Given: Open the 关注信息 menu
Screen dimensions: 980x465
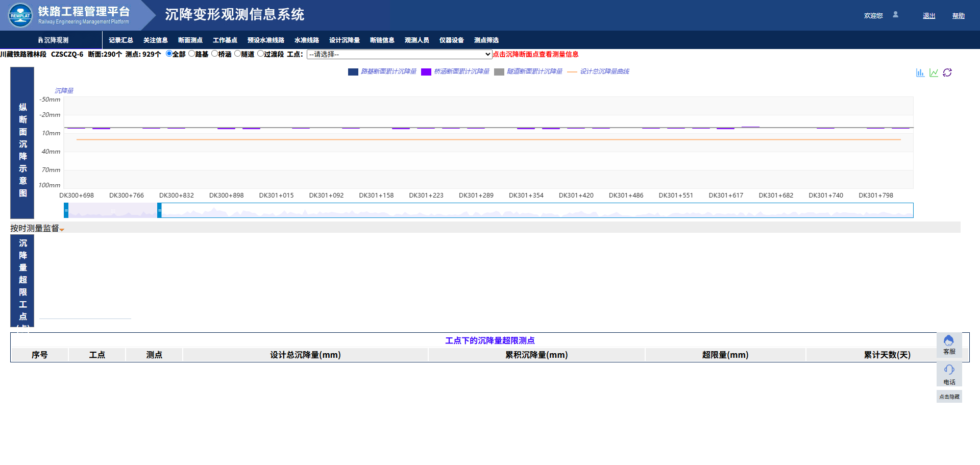Looking at the screenshot, I should coord(156,40).
